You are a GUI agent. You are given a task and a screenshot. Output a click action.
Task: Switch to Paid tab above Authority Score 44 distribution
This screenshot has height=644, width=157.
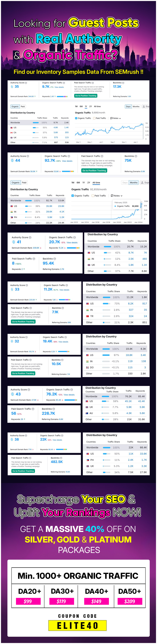coord(24,183)
